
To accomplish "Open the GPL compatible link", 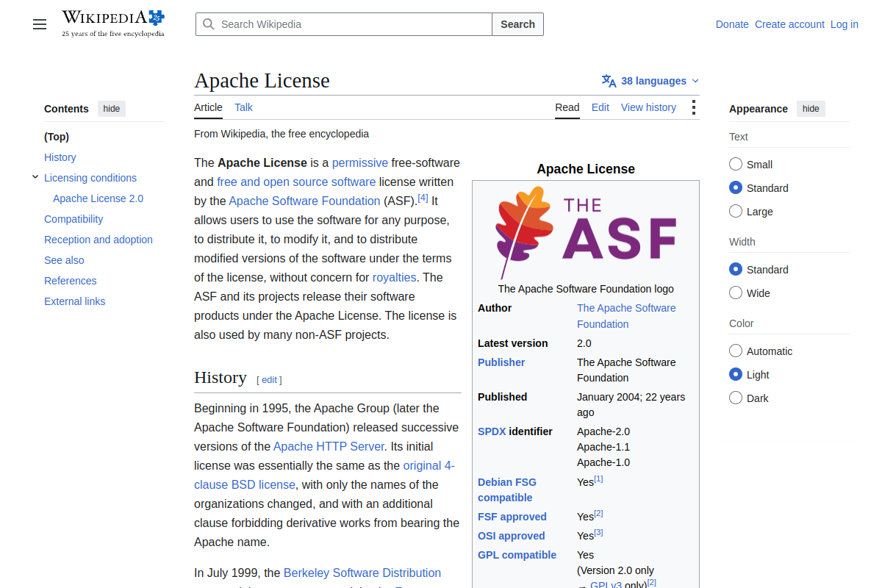I will click(517, 555).
